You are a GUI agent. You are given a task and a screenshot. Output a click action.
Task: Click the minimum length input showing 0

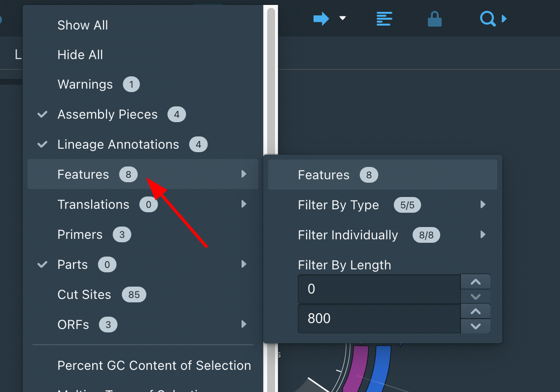point(379,289)
